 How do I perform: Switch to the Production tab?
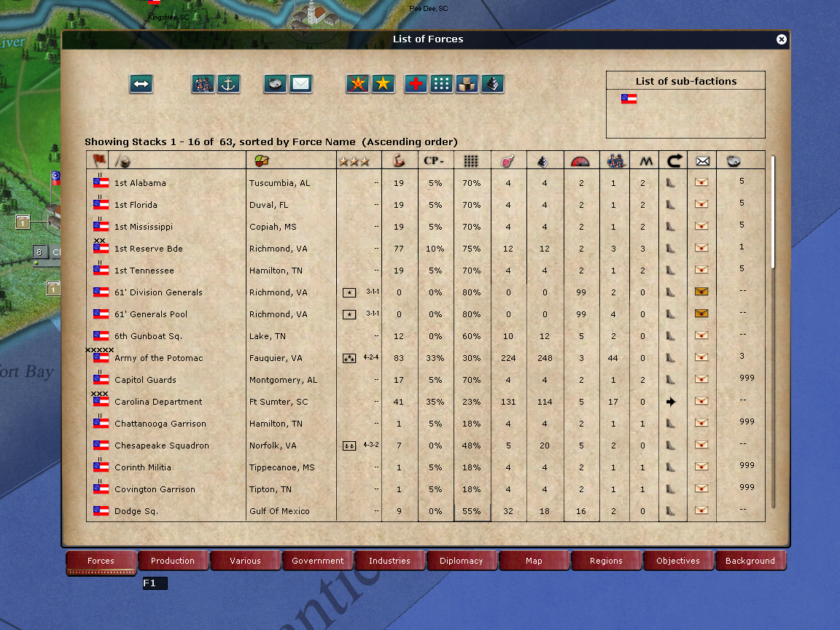[x=173, y=561]
